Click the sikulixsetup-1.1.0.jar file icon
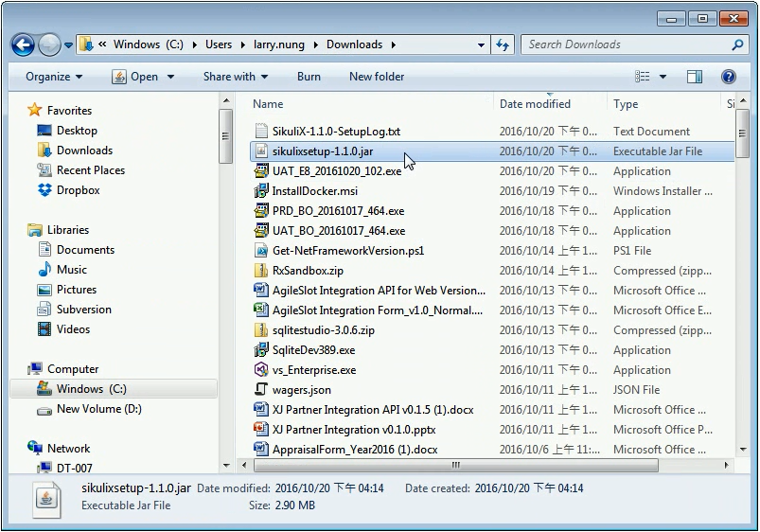 (261, 151)
